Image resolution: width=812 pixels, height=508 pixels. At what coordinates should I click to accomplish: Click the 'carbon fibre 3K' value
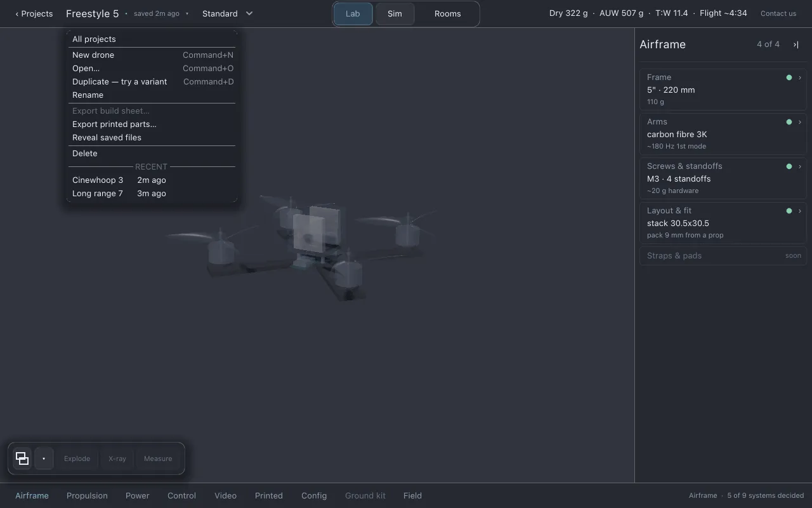pos(677,135)
